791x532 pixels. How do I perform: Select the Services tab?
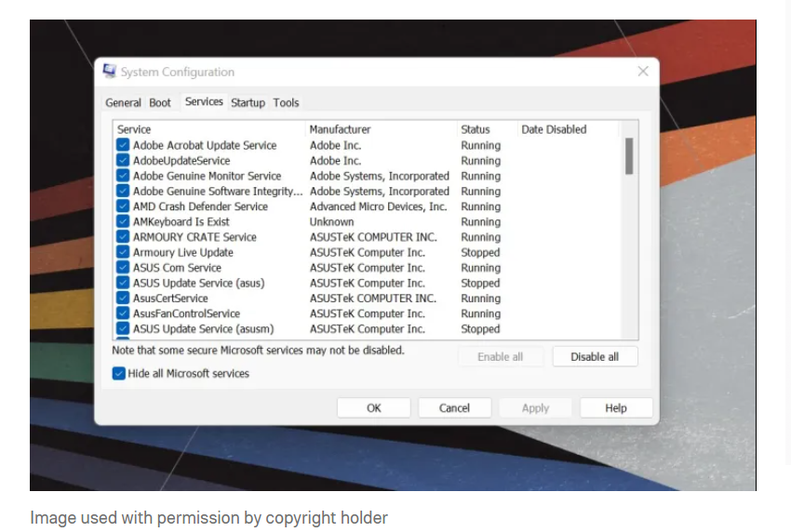pyautogui.click(x=204, y=102)
